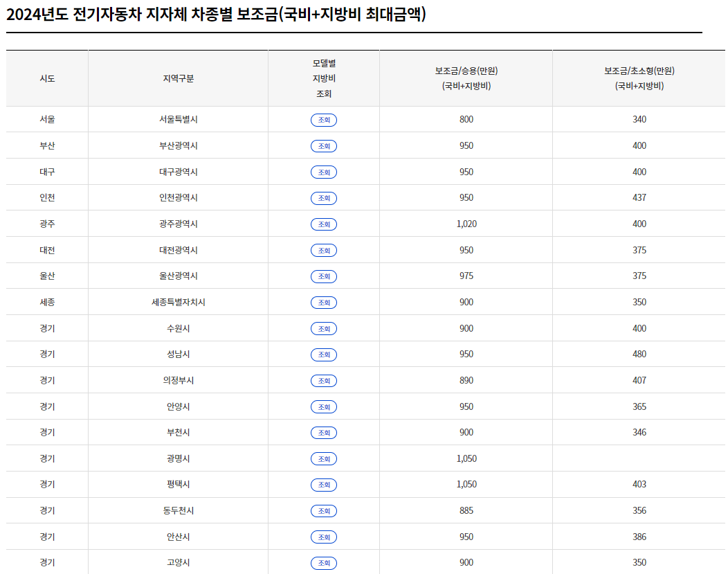Screen dimensions: 728x574
Task: Click 조회 for 광명시
Action: pyautogui.click(x=323, y=458)
